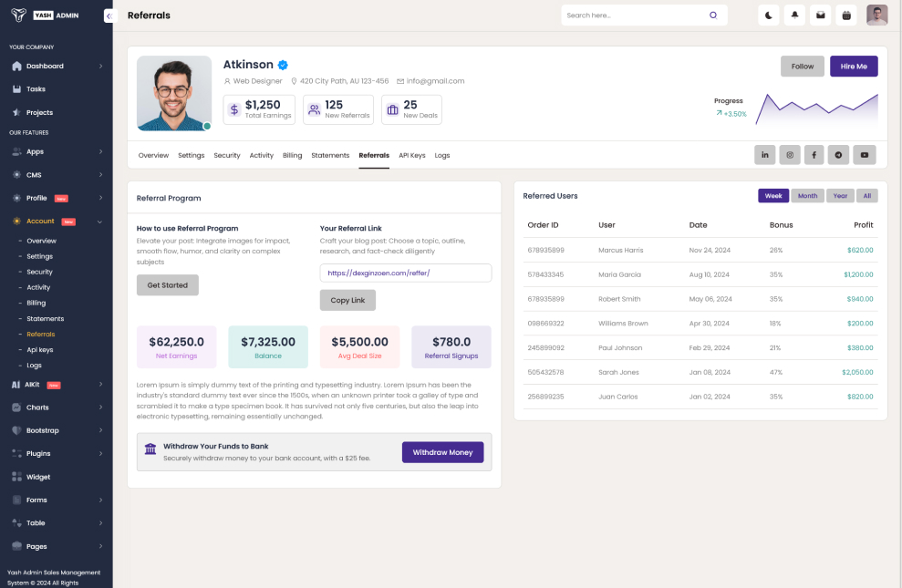Screen dimensions: 902x588
Task: Expand the CMS sidebar menu
Action: [x=57, y=175]
